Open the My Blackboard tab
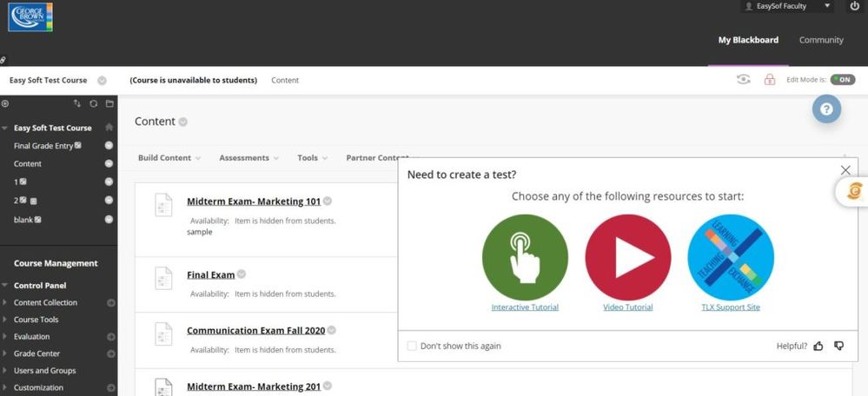The width and height of the screenshot is (868, 396). coord(748,40)
